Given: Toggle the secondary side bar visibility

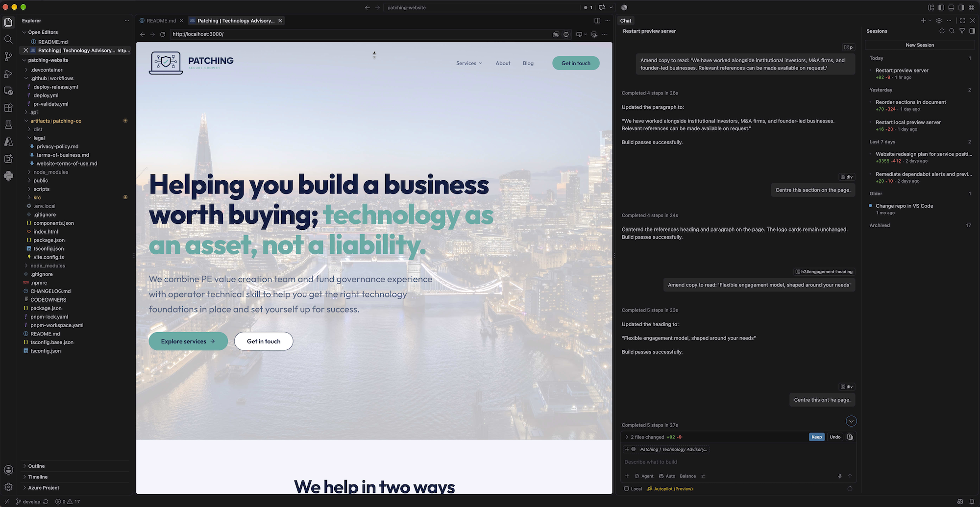Looking at the screenshot, I should point(961,7).
